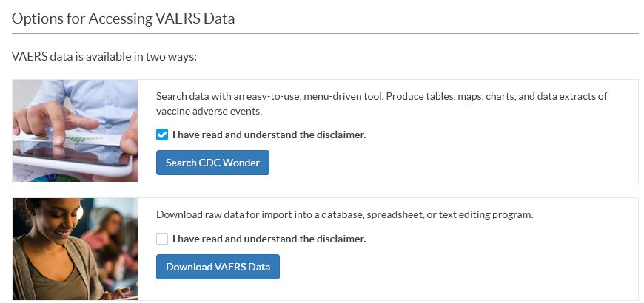This screenshot has height=303, width=644.
Task: Uncheck the CDC Wonder disclaimer checkbox
Action: click(162, 135)
